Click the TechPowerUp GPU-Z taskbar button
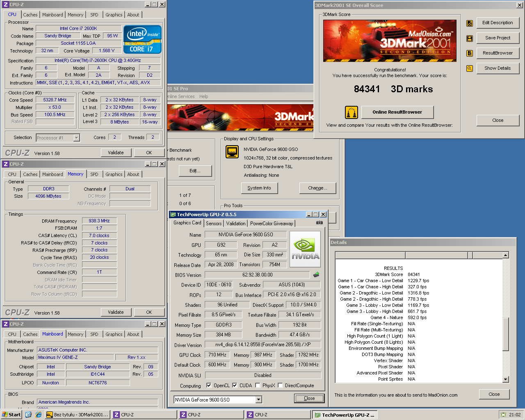 (345, 415)
